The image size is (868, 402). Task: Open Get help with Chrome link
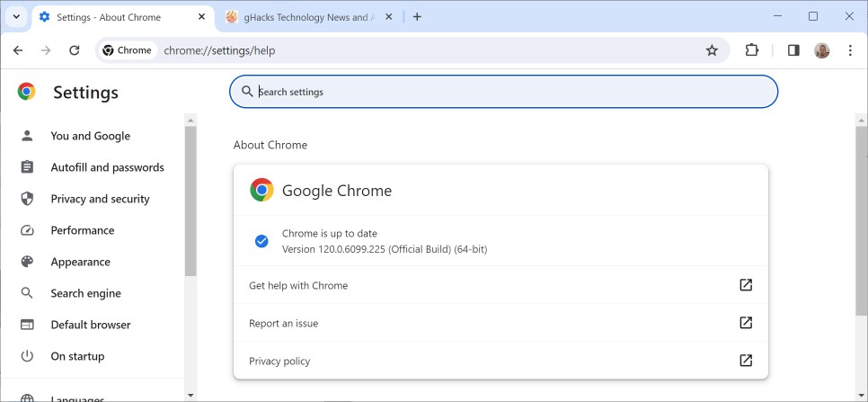(x=500, y=285)
